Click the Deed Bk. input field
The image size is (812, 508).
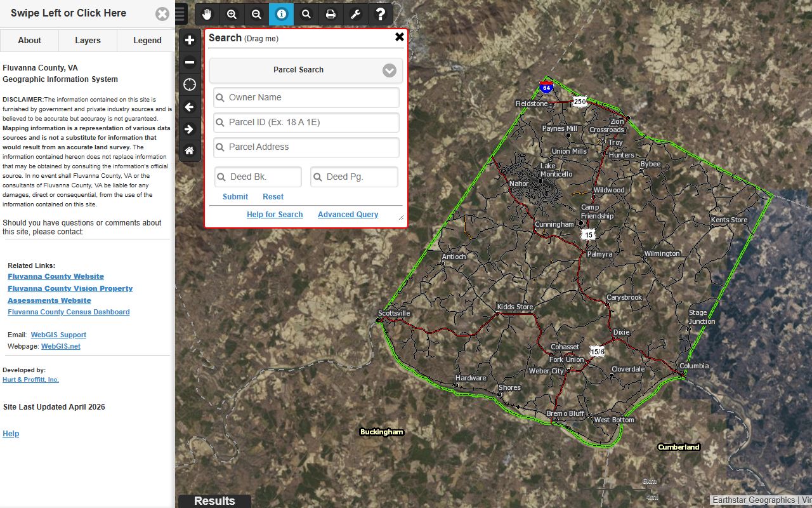[258, 177]
